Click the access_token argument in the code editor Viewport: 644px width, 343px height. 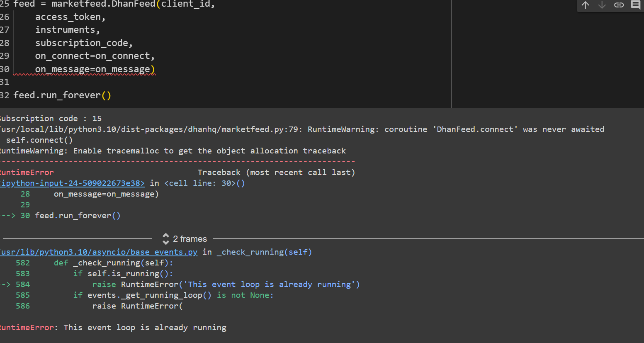[70, 17]
